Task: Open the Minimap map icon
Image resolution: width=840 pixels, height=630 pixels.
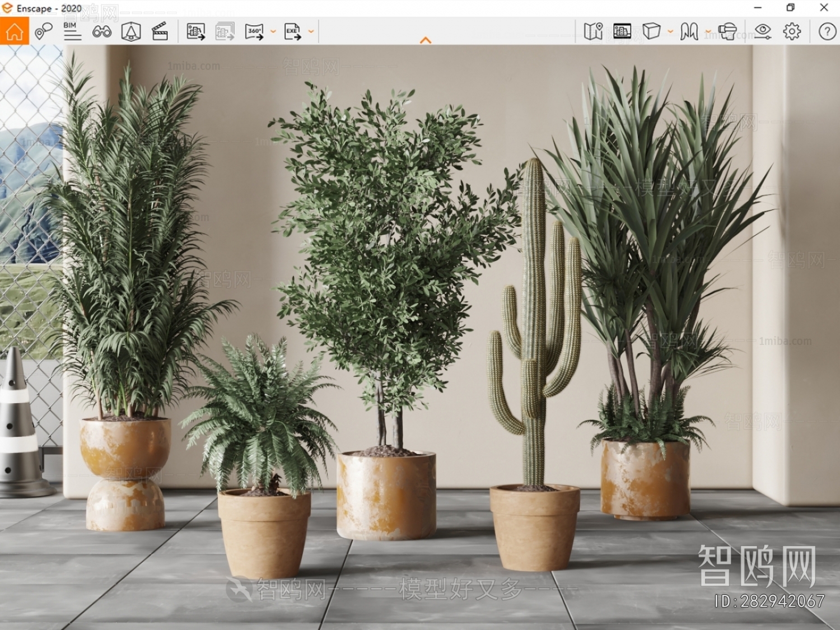Action: pyautogui.click(x=593, y=31)
